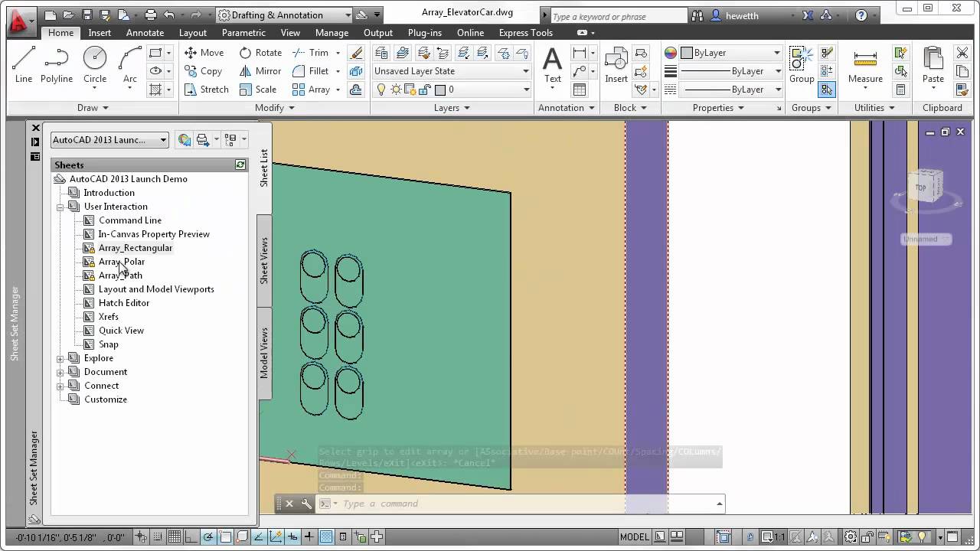Select the Arc tool
Image resolution: width=980 pixels, height=551 pixels.
(x=130, y=66)
